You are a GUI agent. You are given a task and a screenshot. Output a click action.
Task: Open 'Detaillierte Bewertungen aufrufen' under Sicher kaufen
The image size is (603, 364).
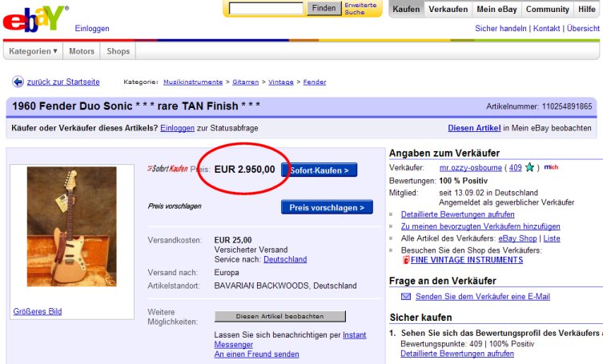[x=457, y=354]
